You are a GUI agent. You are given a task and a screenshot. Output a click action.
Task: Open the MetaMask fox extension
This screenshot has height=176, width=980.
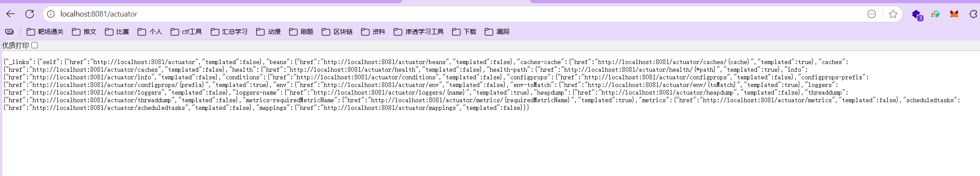click(x=954, y=14)
